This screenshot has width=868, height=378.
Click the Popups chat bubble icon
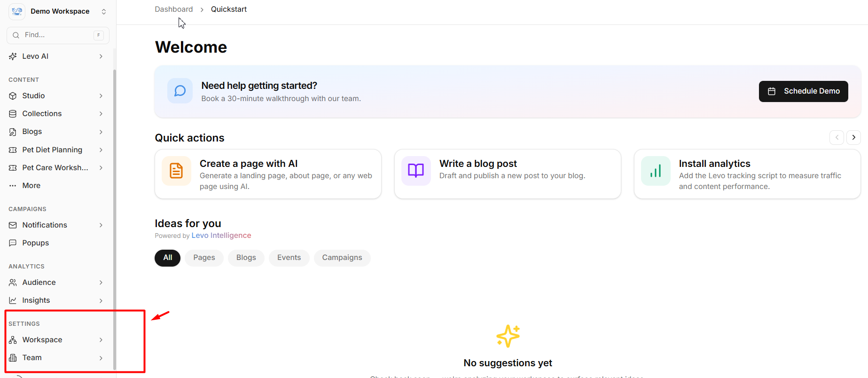13,243
